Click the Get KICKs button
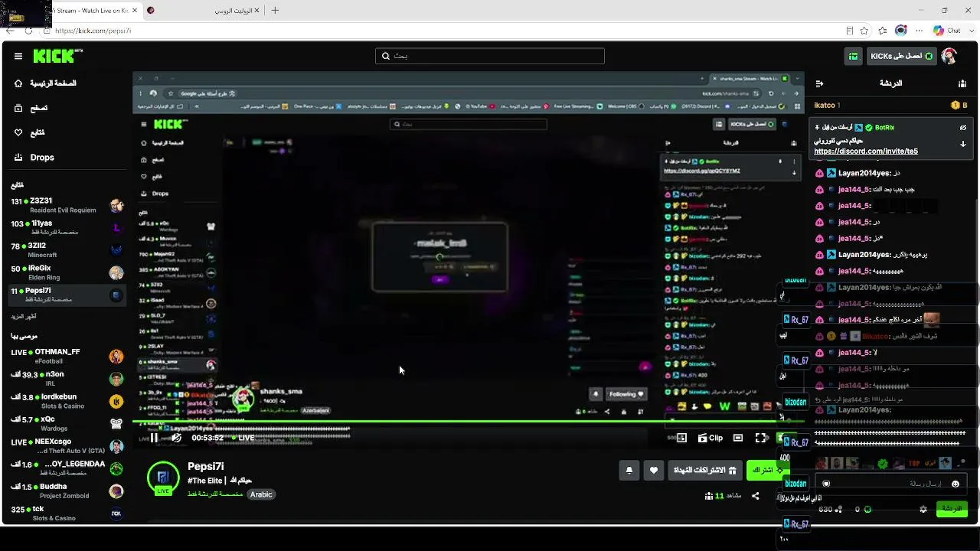 click(902, 56)
